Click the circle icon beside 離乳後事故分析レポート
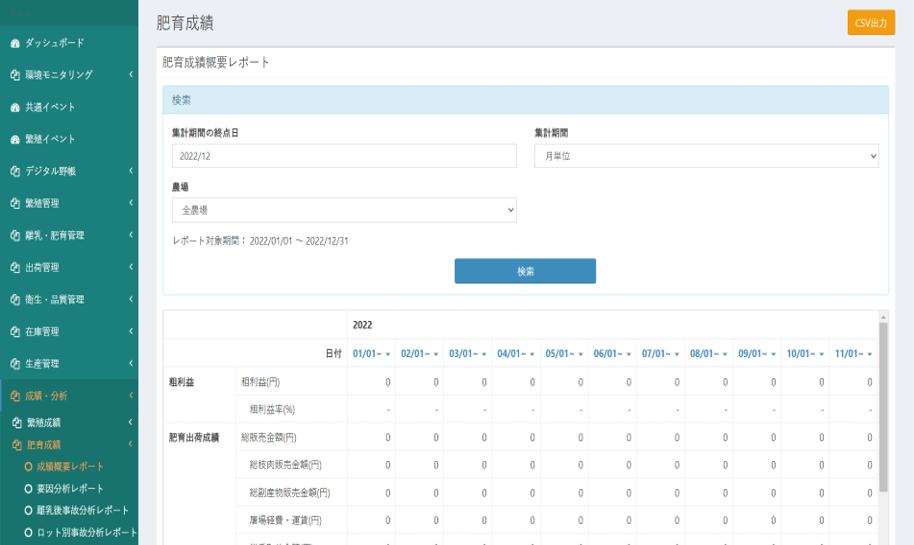The width and height of the screenshot is (914, 545). click(x=28, y=511)
